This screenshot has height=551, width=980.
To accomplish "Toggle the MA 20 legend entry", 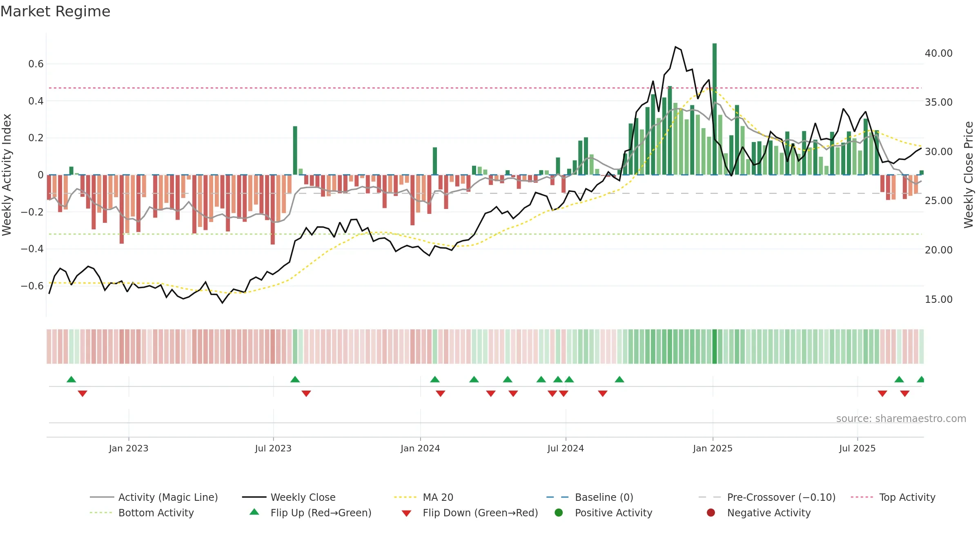I will point(423,497).
